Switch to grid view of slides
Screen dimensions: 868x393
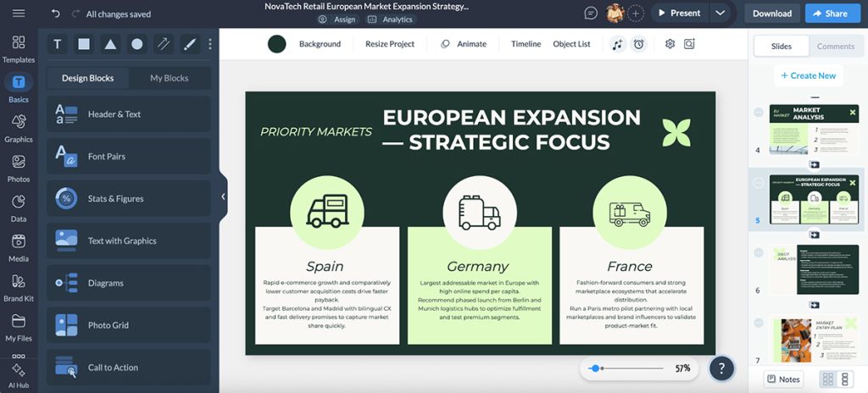tap(828, 379)
